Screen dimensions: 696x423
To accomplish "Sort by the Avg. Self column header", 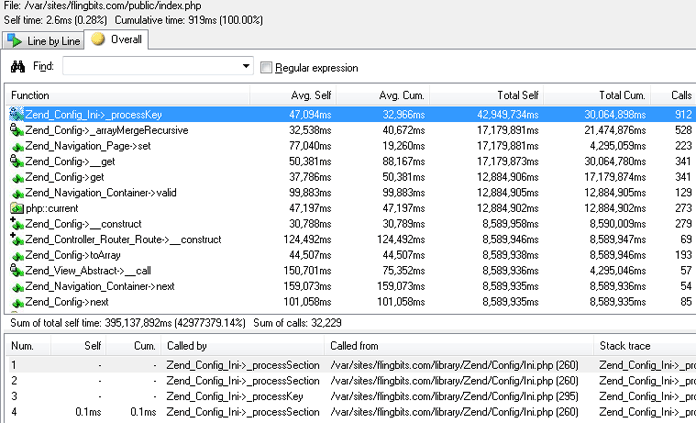I will tap(293, 95).
